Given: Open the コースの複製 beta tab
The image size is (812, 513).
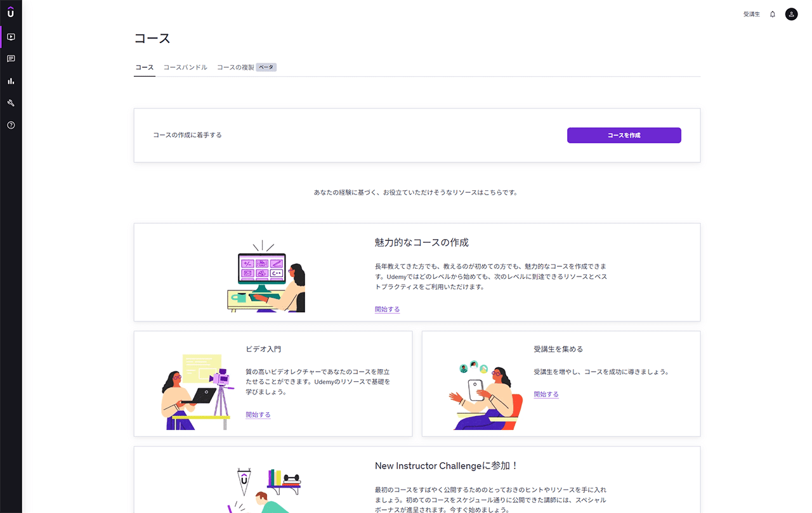Looking at the screenshot, I should point(247,67).
